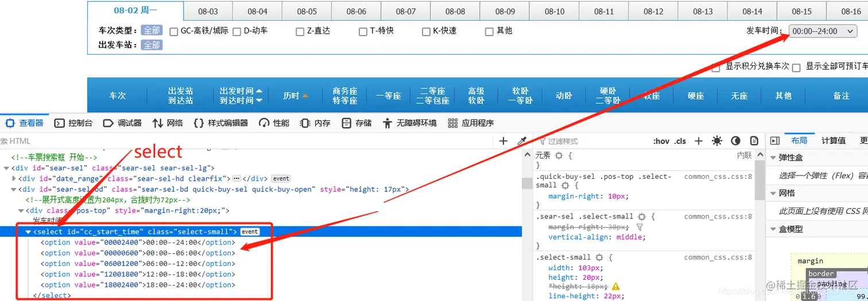Image resolution: width=868 pixels, height=301 pixels.
Task: Click event badge on date_range div
Action: [281, 179]
